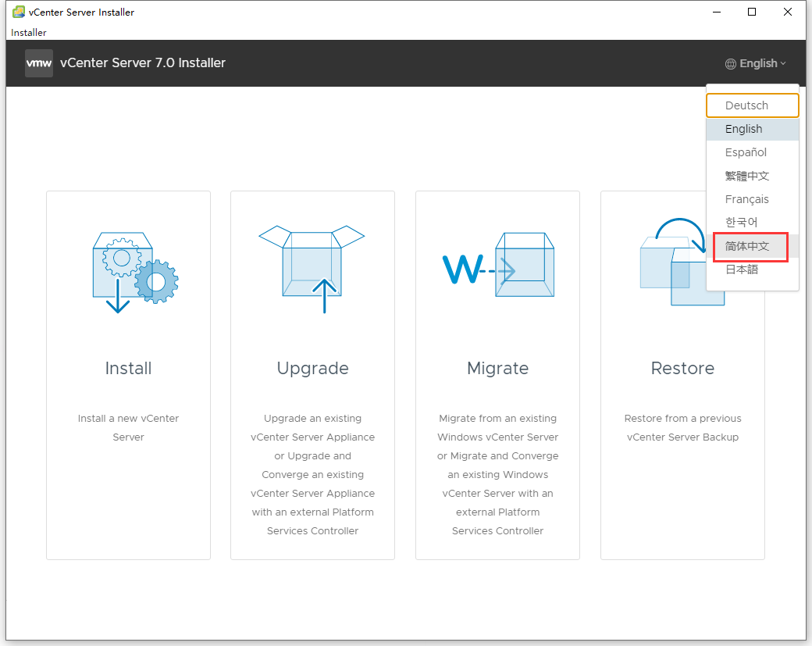Click the vCenter Server Installer title bar icon

19,12
